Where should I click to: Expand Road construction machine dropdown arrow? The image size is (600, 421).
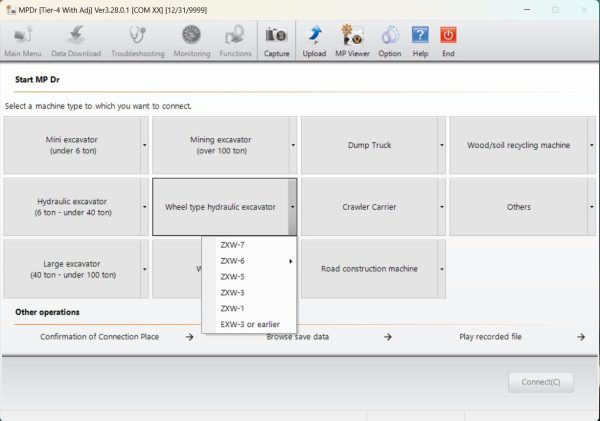click(442, 269)
